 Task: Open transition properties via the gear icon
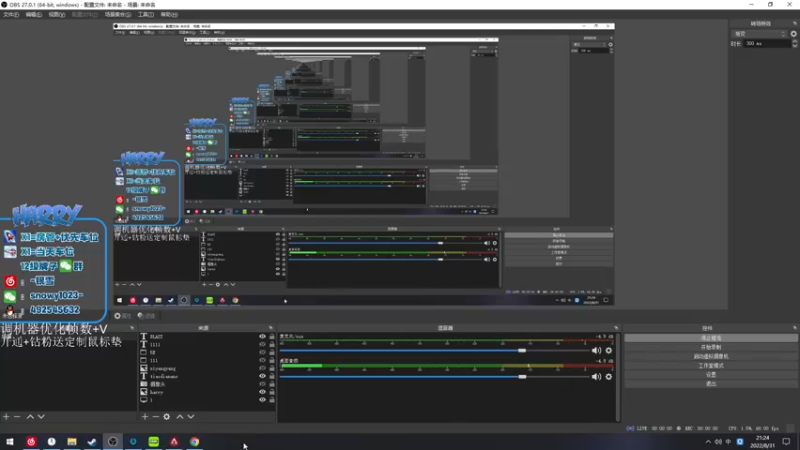(793, 34)
